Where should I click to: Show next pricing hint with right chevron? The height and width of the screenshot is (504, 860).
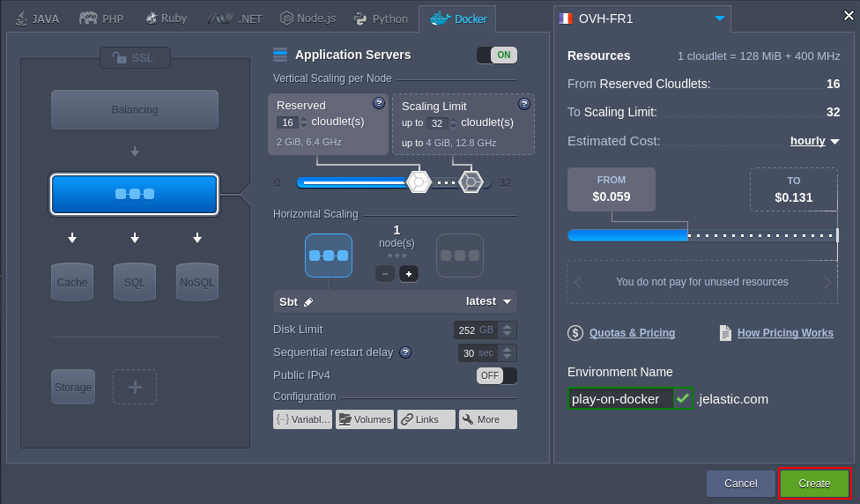(827, 282)
